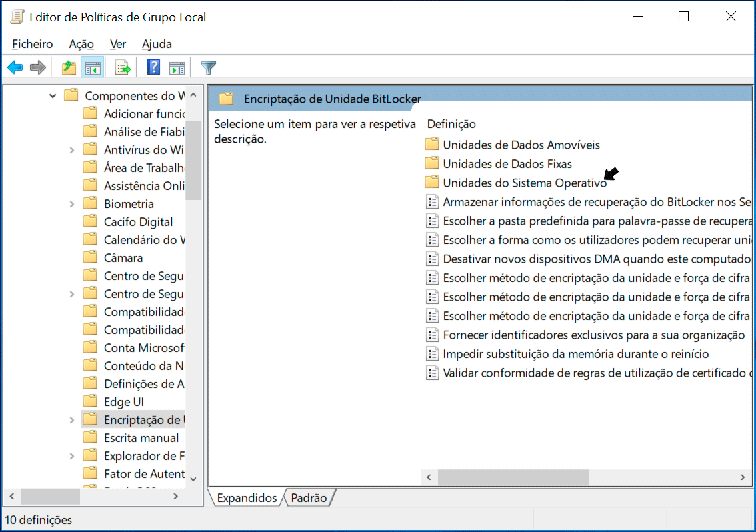
Task: Maximize the Group Policy Editor window
Action: pyautogui.click(x=684, y=17)
